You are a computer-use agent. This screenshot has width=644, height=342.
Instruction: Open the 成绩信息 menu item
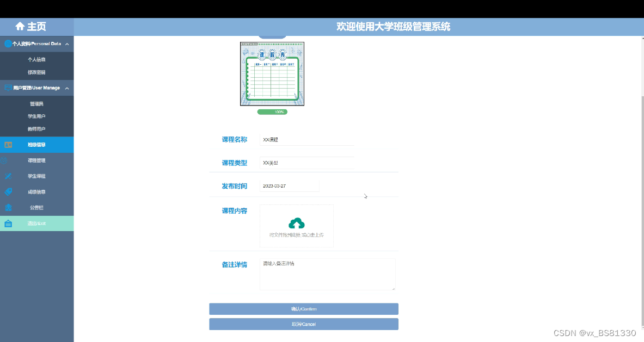point(37,192)
